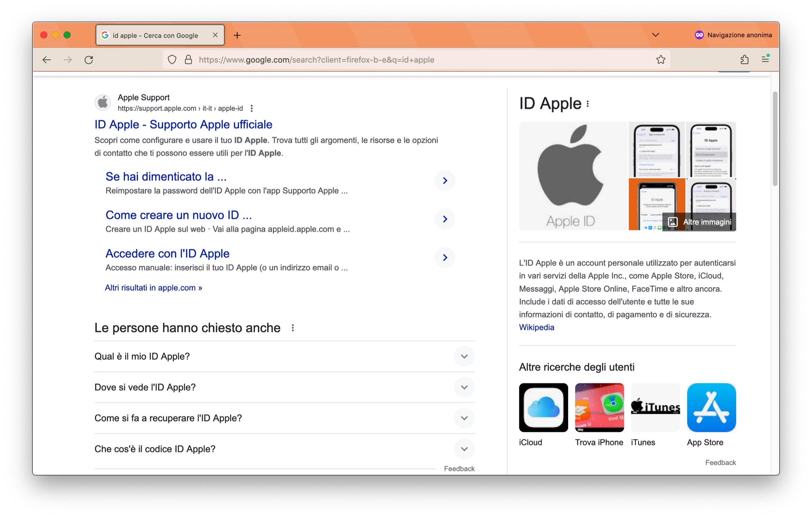Expand "Che cos'è il codice ID Apple?"
Image resolution: width=812 pixels, height=518 pixels.
tap(464, 449)
